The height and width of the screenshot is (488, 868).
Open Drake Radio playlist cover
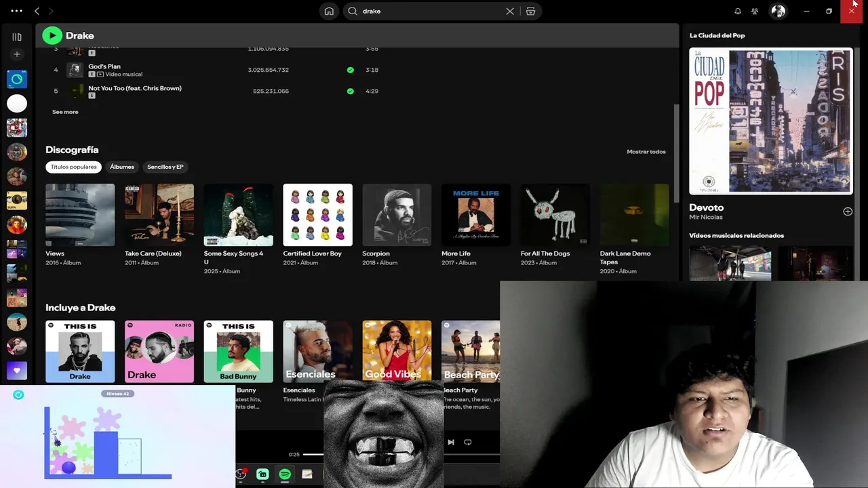[x=159, y=352]
